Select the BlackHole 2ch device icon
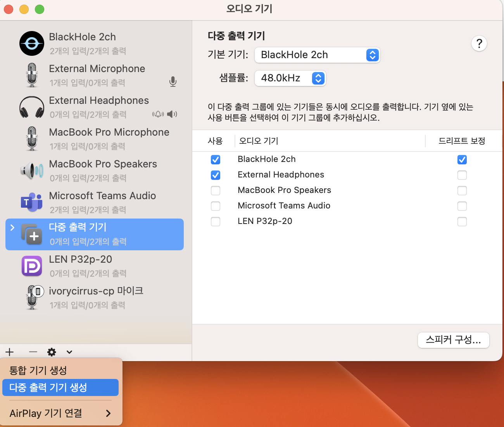The height and width of the screenshot is (427, 504). (32, 43)
